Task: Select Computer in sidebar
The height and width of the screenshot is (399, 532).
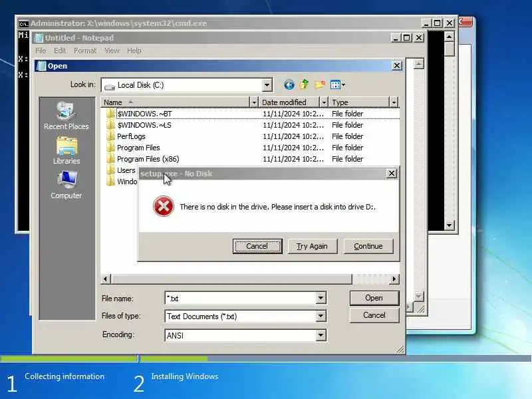Action: pos(66,186)
